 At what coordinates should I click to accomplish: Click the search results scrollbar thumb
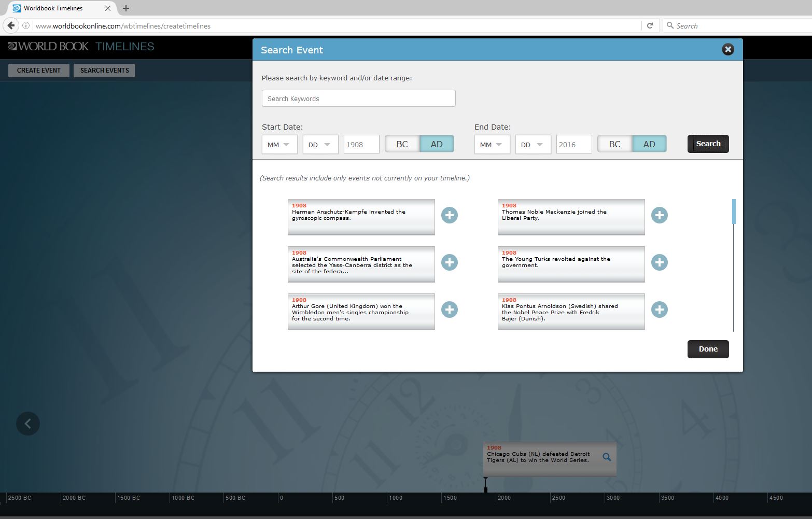click(x=734, y=212)
